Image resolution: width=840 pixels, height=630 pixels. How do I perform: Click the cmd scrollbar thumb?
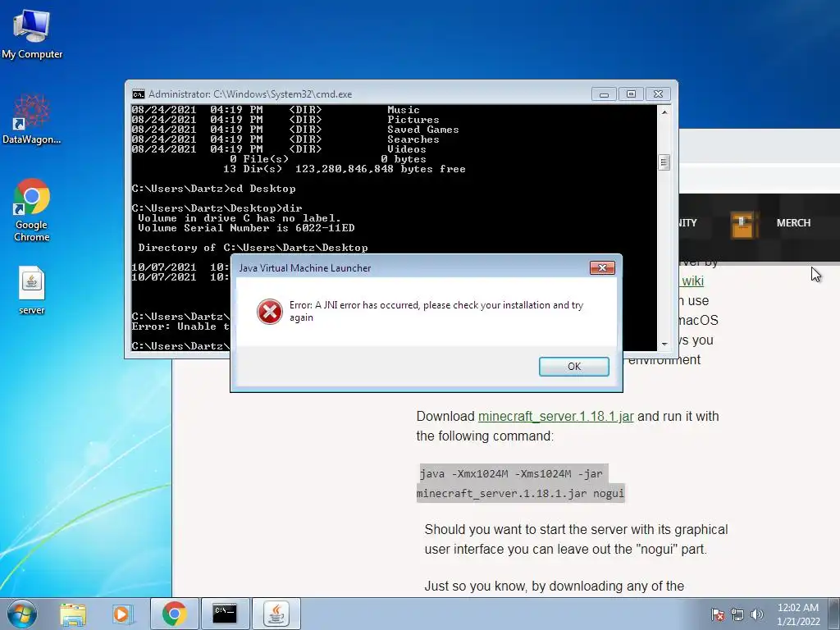coord(664,162)
